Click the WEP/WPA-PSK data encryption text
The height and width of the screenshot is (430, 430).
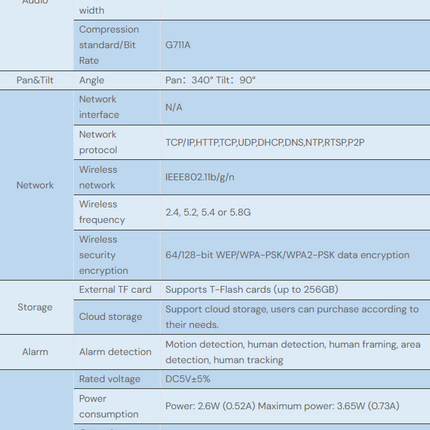tap(287, 255)
